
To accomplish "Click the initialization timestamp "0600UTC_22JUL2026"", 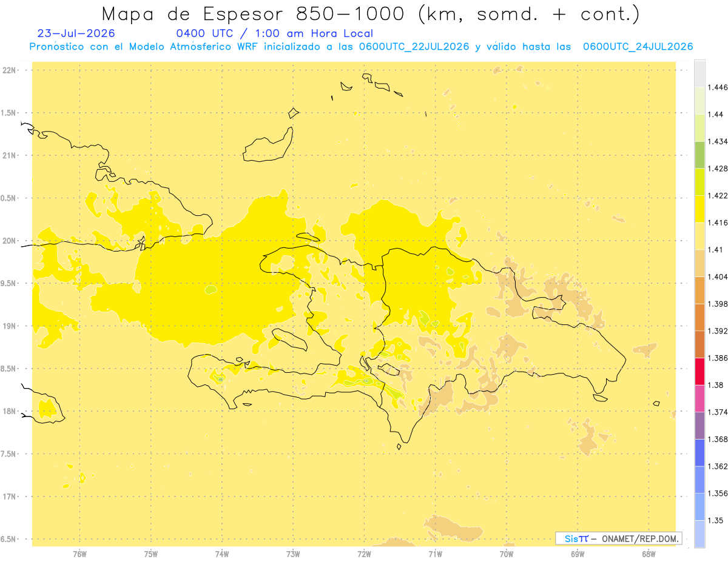I will pyautogui.click(x=414, y=47).
